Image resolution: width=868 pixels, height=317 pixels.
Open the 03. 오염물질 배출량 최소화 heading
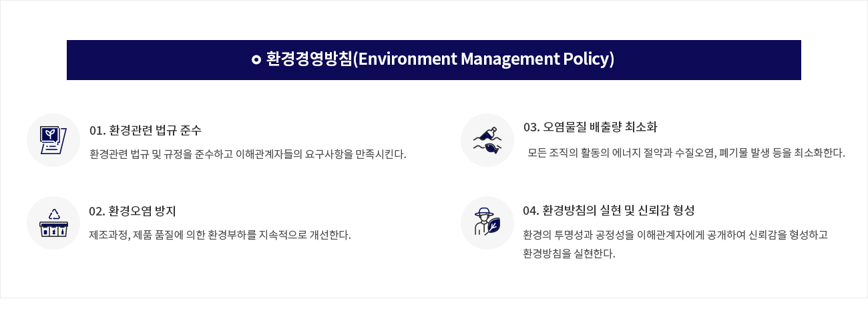click(590, 127)
